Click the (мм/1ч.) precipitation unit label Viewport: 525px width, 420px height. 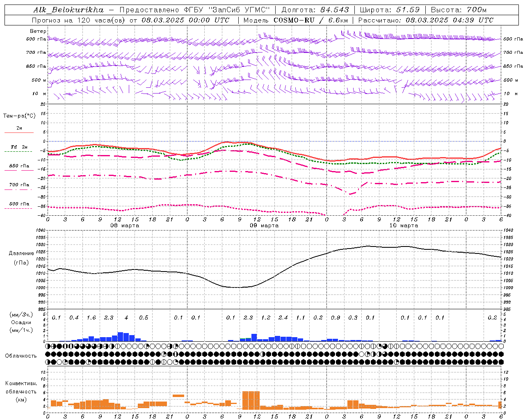click(21, 330)
